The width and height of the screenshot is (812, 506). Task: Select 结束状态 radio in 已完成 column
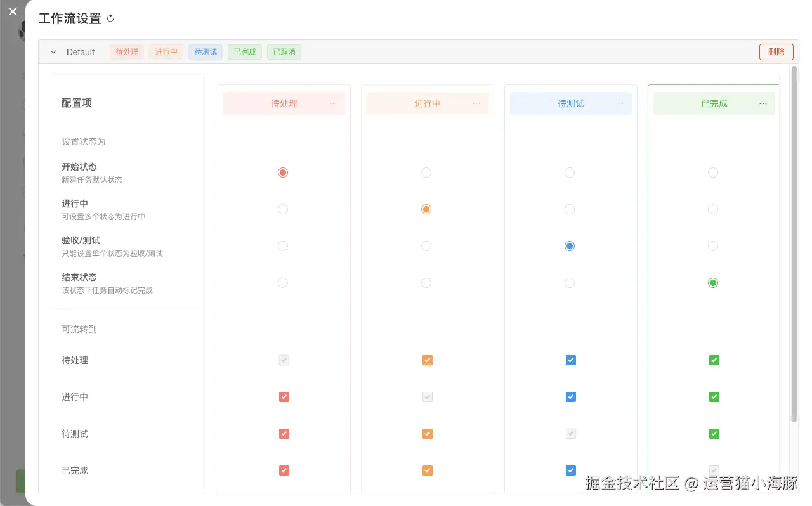point(713,283)
